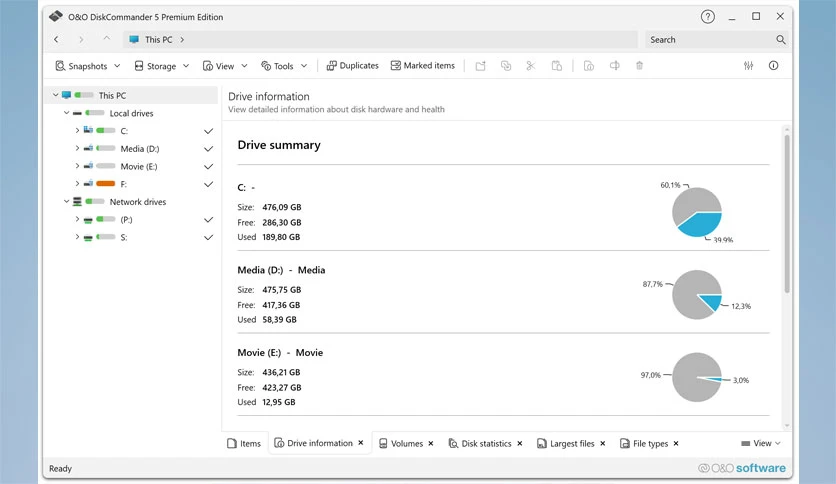Expand the C: drive node
The height and width of the screenshot is (484, 836).
[77, 130]
